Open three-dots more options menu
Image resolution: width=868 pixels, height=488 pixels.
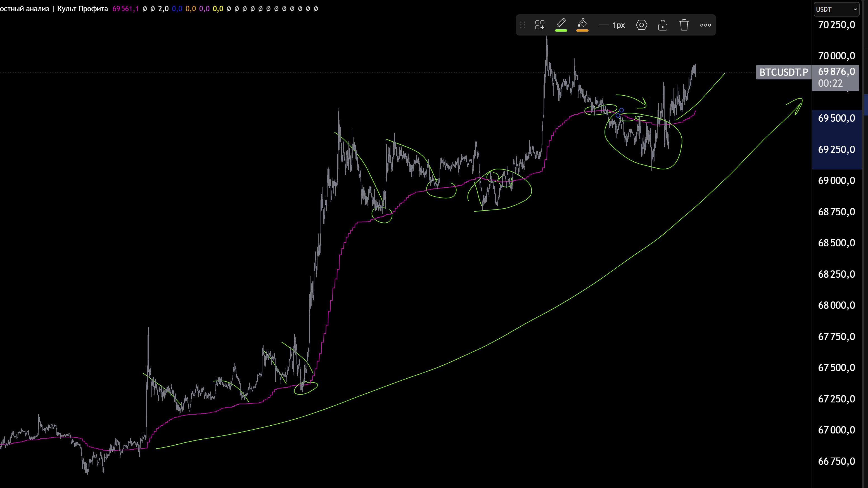tap(705, 25)
